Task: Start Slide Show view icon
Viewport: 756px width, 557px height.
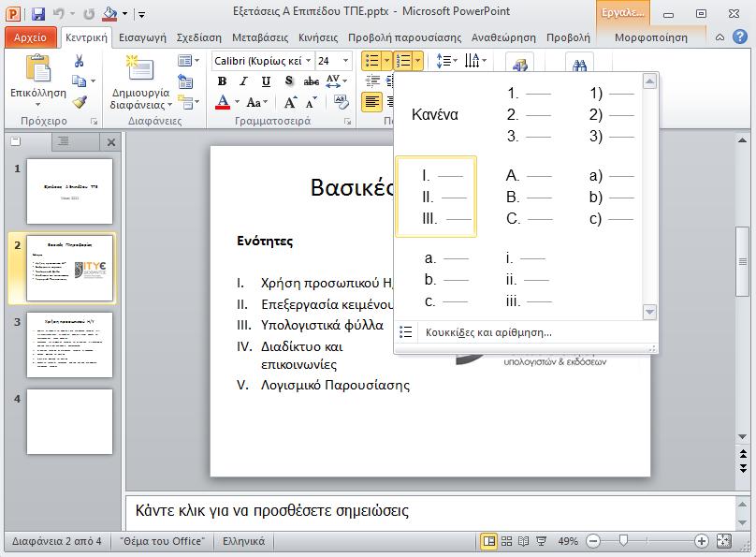Action: pyautogui.click(x=541, y=541)
